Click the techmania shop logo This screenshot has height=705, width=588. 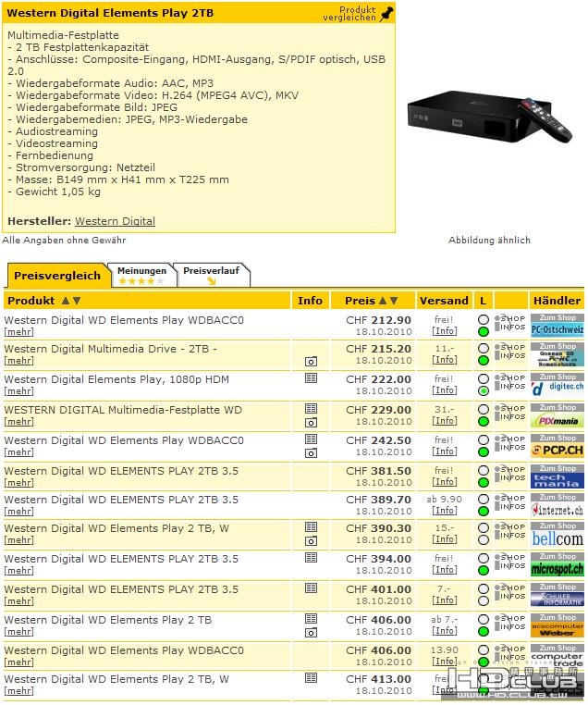coord(557,481)
